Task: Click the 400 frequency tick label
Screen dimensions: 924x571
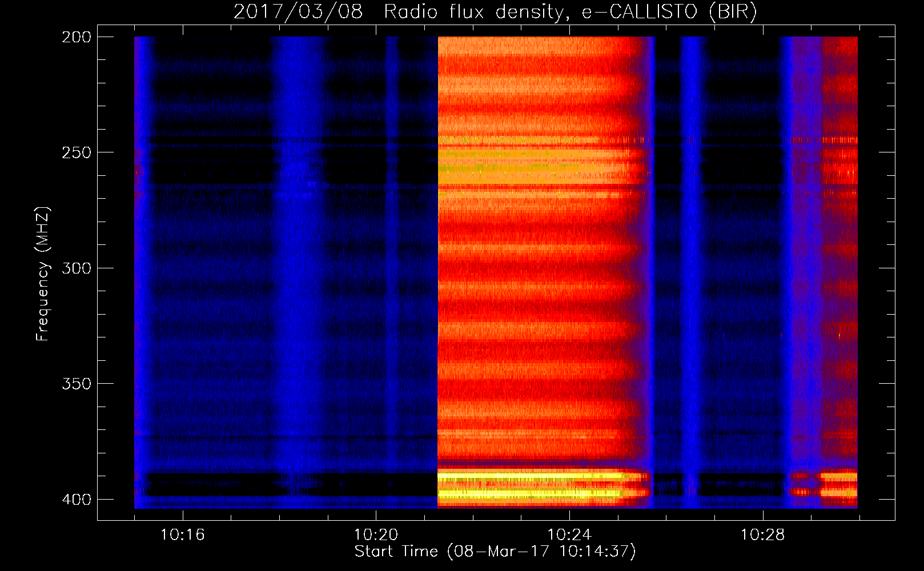Action: pyautogui.click(x=76, y=499)
